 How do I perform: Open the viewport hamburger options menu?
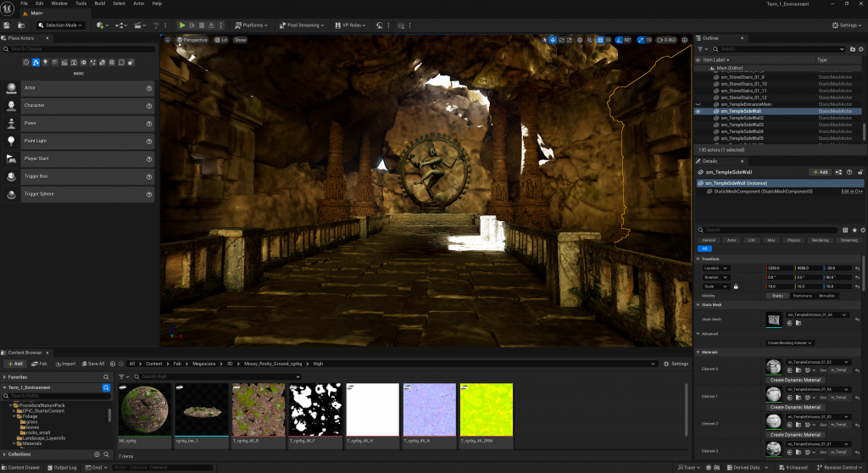click(x=167, y=40)
